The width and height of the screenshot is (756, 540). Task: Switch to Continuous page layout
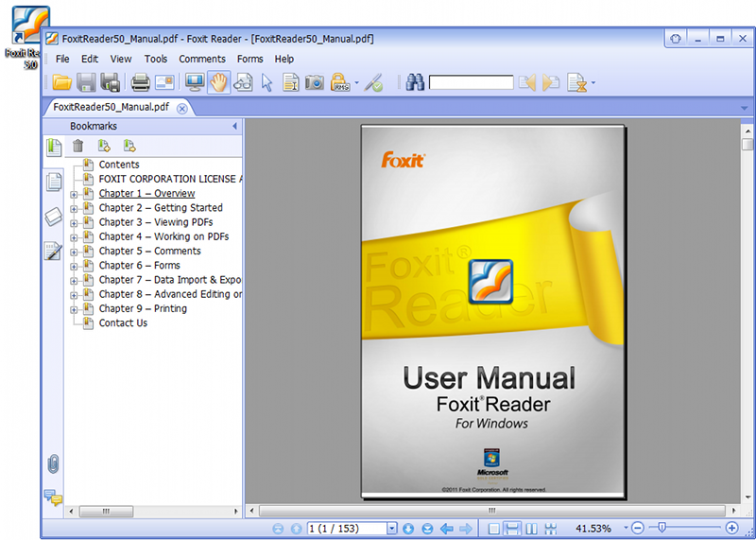[x=512, y=529]
